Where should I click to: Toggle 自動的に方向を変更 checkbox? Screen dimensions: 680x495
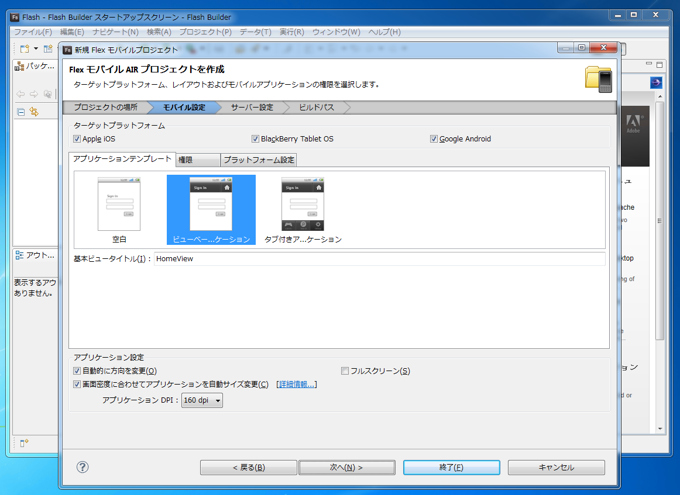(x=77, y=371)
